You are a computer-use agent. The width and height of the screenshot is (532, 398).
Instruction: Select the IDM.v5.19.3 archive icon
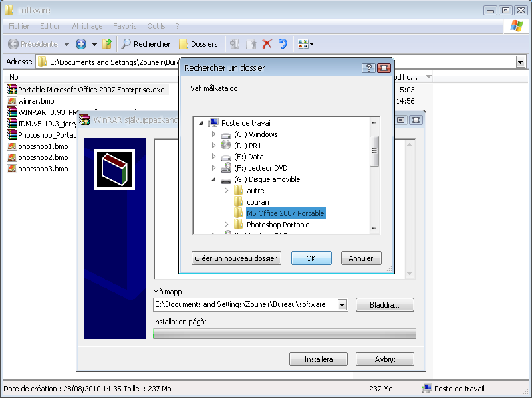[x=12, y=124]
